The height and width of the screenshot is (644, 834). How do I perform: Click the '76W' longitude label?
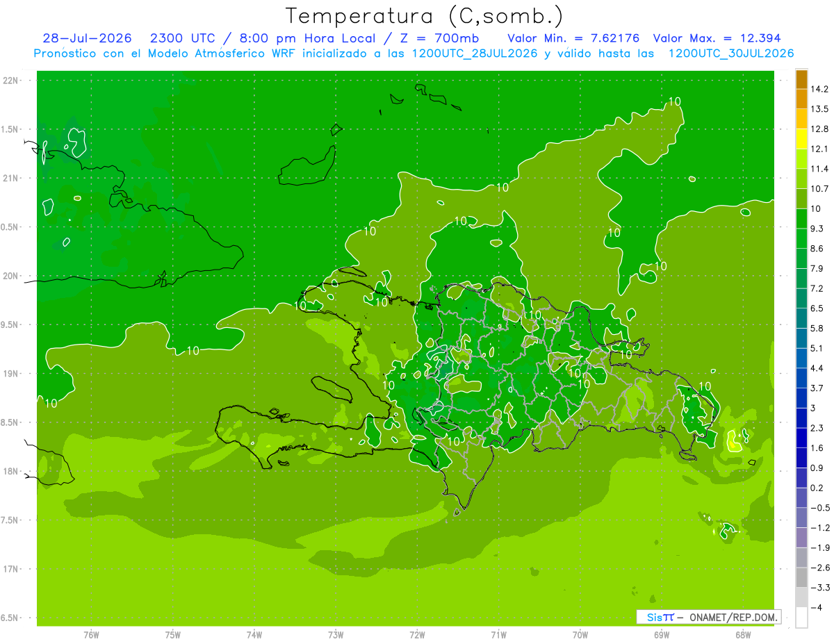91,635
